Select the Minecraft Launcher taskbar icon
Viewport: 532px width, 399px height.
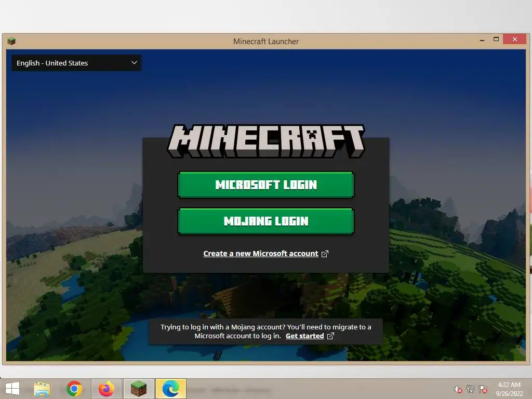coord(138,389)
